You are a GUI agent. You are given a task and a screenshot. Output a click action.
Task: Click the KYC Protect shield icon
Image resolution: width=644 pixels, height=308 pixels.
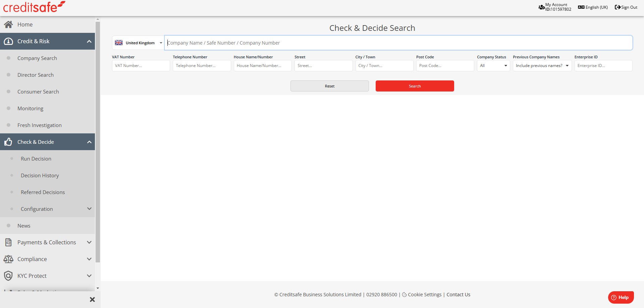coord(8,275)
